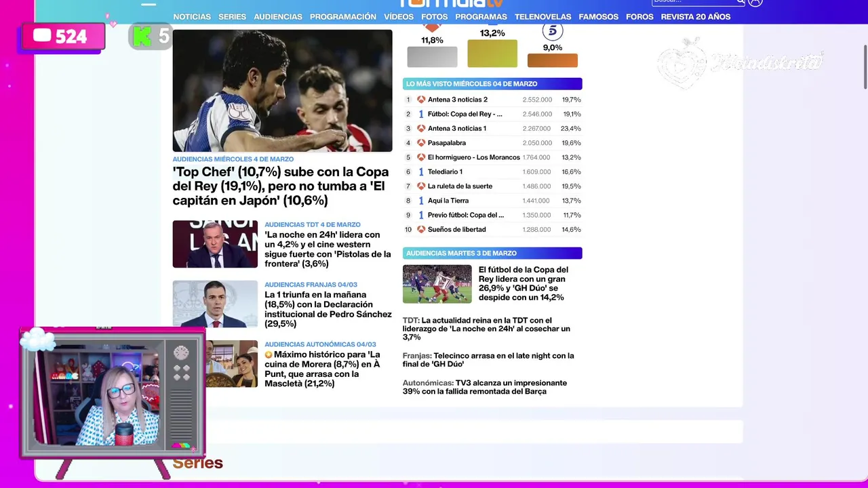Click La 1 icon beside Fútbol: Copa del Rey

(421, 114)
